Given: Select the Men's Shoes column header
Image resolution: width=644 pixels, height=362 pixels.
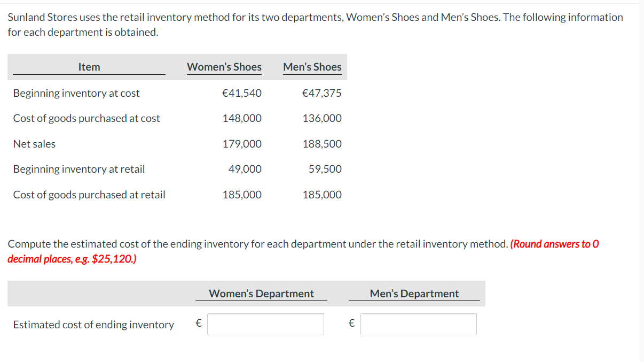Looking at the screenshot, I should click(312, 67).
